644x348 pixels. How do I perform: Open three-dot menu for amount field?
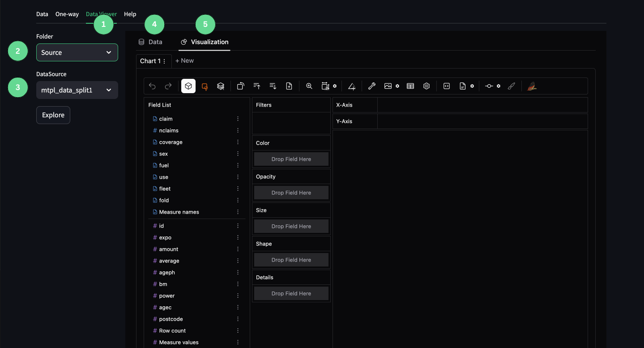click(238, 249)
